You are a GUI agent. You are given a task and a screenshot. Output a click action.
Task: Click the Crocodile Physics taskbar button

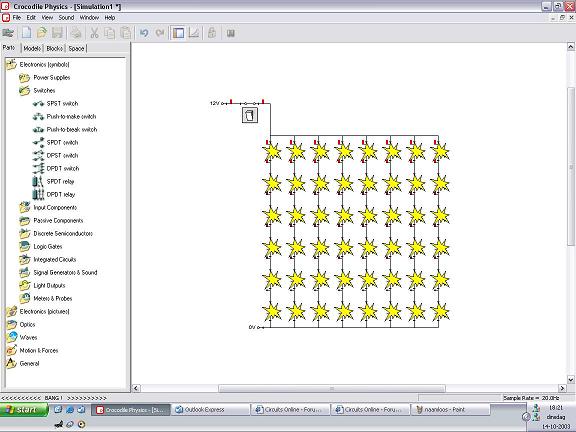point(130,410)
